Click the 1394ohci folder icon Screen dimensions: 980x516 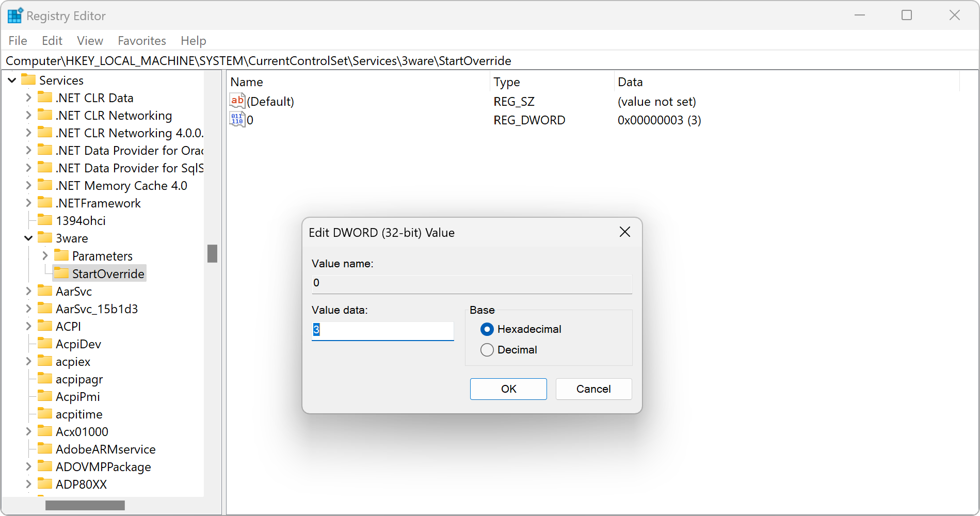coord(45,220)
